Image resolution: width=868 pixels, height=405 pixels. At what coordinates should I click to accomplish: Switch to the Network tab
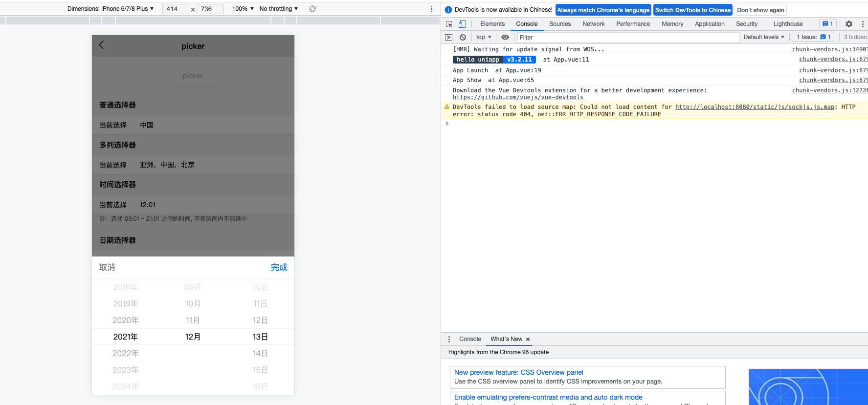593,24
